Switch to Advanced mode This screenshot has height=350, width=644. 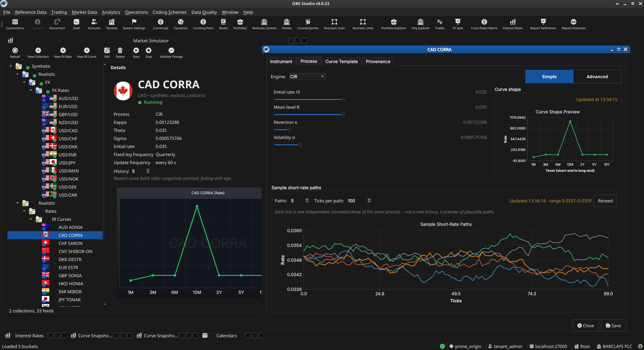coord(597,77)
